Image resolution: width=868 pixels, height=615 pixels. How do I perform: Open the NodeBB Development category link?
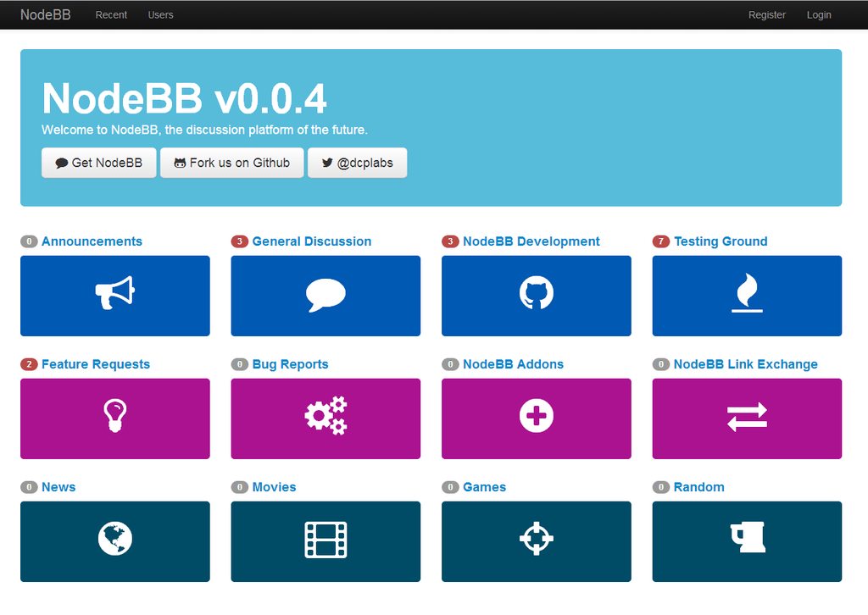(x=531, y=241)
